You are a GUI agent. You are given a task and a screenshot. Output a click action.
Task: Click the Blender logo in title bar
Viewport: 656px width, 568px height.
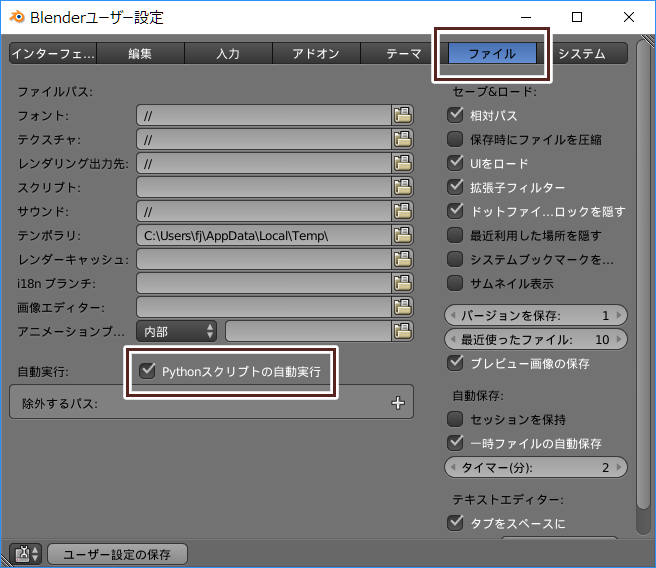[17, 17]
